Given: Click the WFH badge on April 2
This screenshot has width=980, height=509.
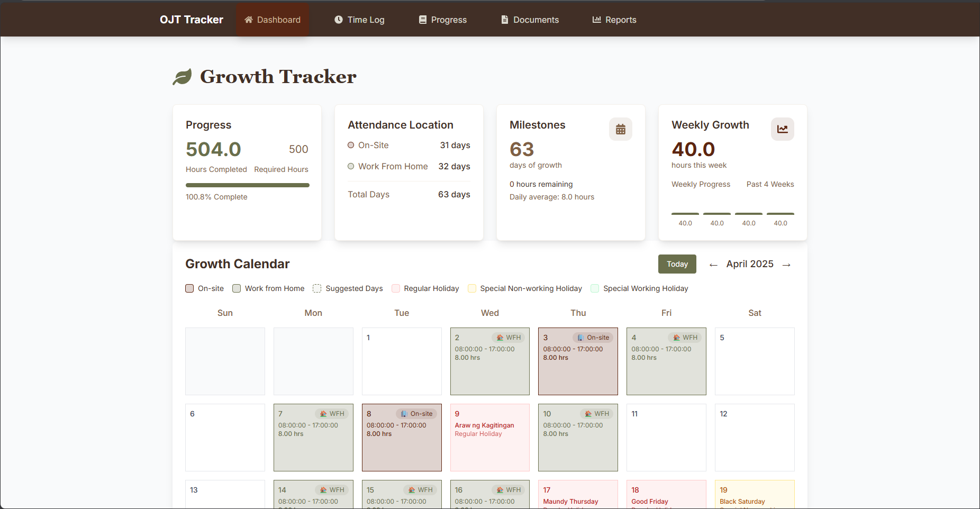Looking at the screenshot, I should point(508,338).
